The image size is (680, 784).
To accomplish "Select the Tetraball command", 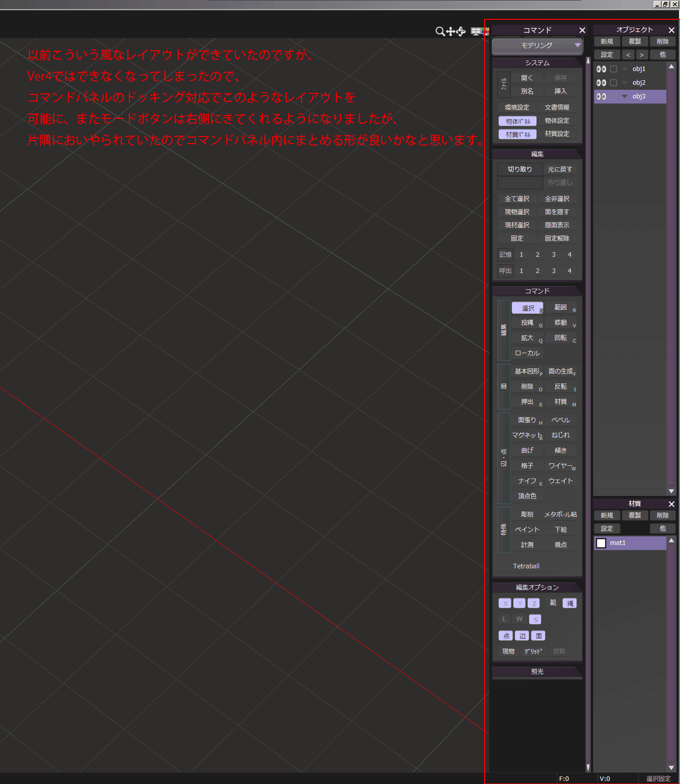I will pyautogui.click(x=526, y=566).
